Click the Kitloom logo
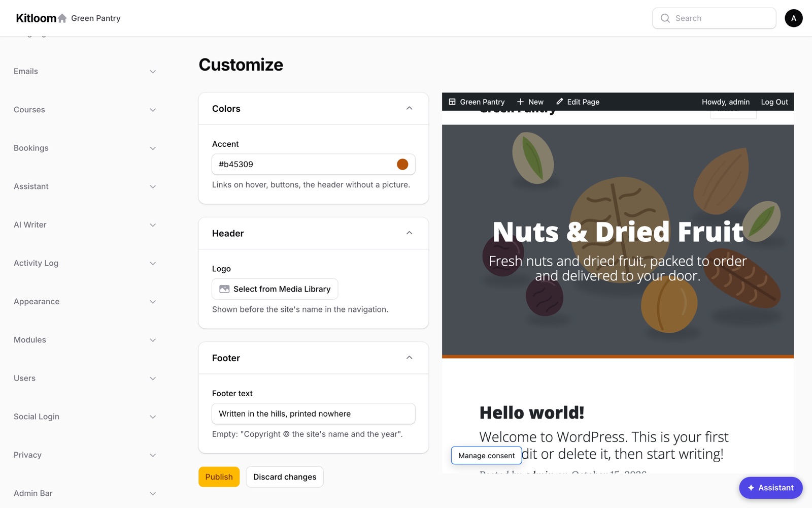The image size is (812, 508). (36, 18)
